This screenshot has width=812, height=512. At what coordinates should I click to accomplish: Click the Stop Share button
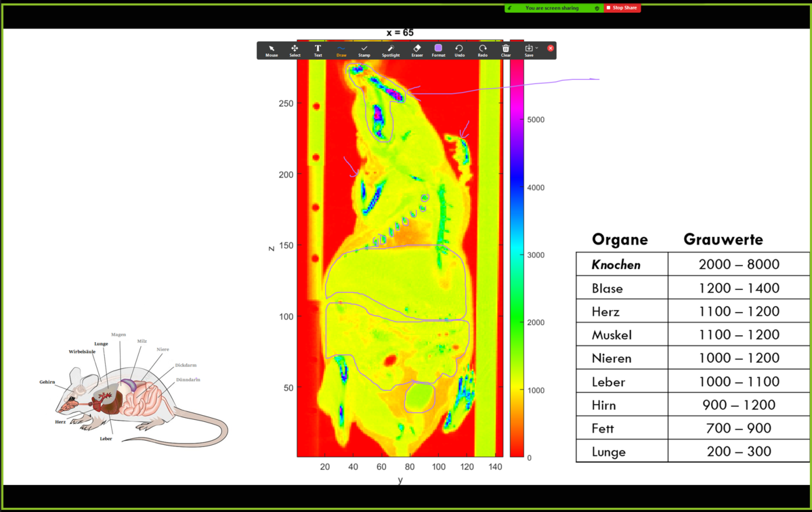tap(622, 8)
